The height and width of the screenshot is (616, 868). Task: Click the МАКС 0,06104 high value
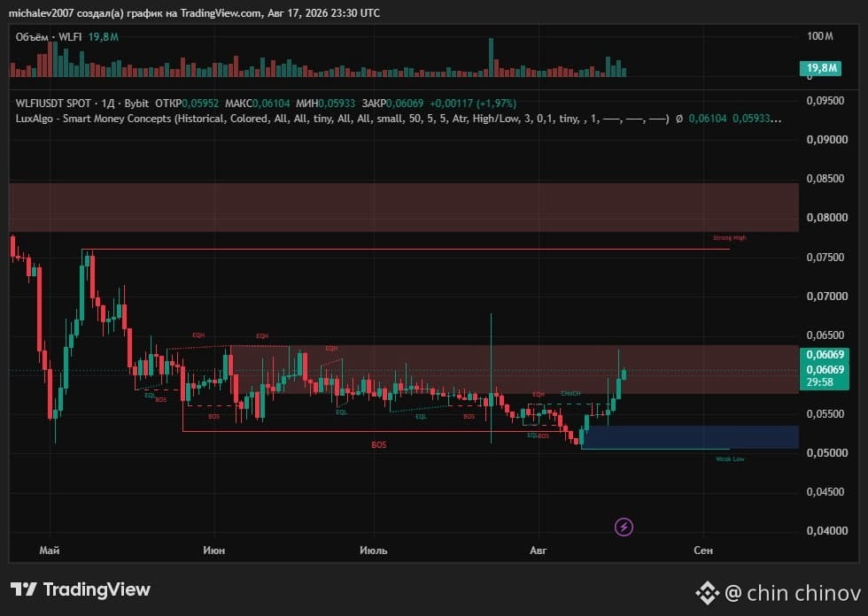click(257, 104)
